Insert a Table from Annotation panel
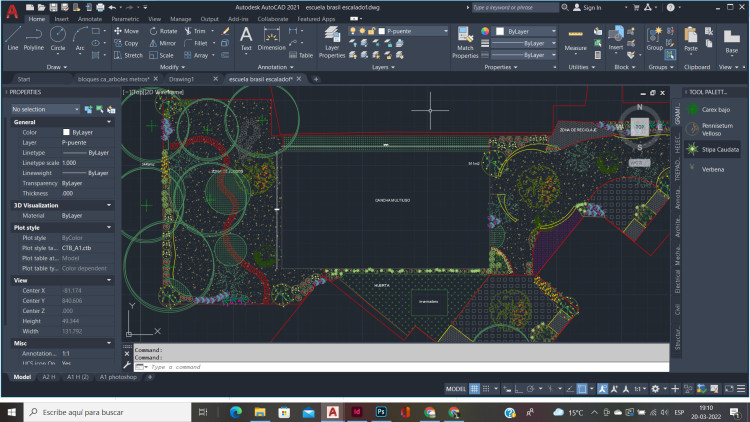This screenshot has width=750, height=422. 301,56
